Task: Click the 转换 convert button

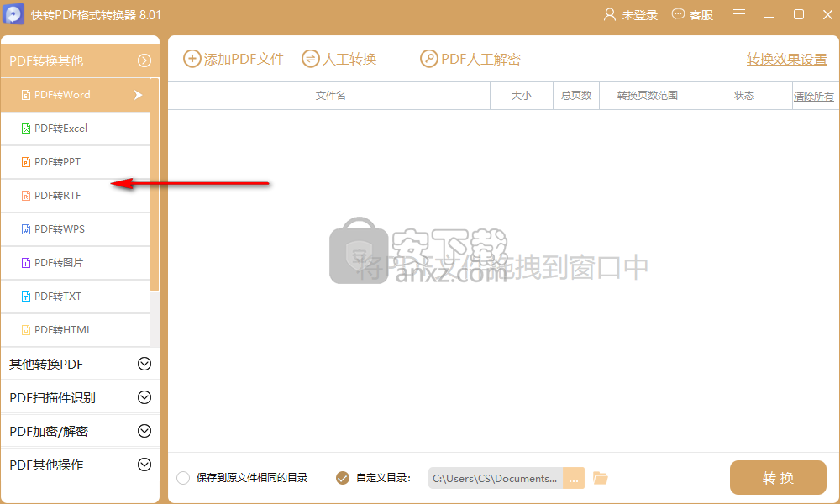Action: 778,477
